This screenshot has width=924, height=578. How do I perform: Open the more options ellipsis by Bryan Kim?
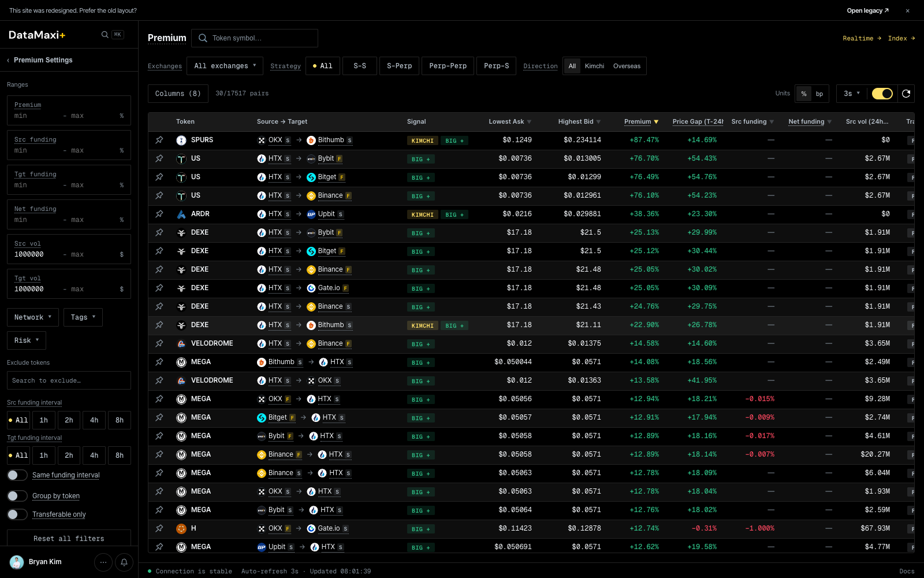coord(103,562)
